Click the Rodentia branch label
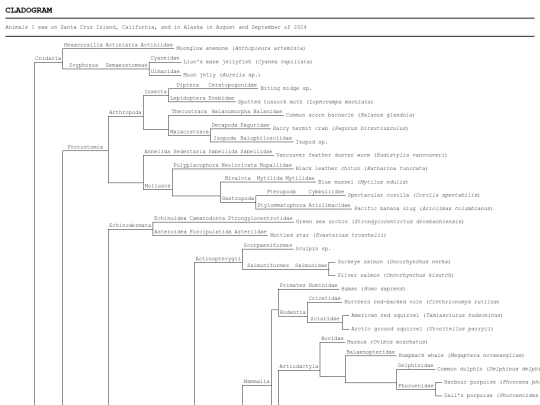The image size is (540, 405). [293, 312]
